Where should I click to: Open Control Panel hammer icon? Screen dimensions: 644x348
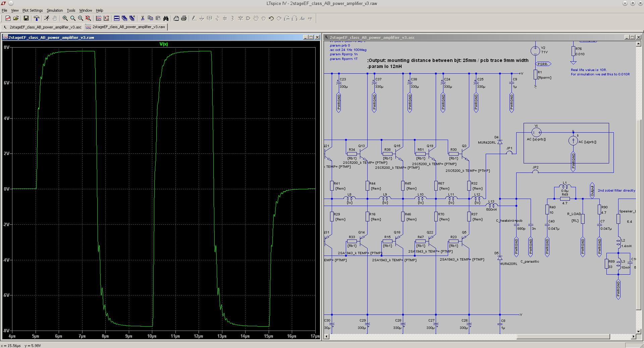coord(37,18)
